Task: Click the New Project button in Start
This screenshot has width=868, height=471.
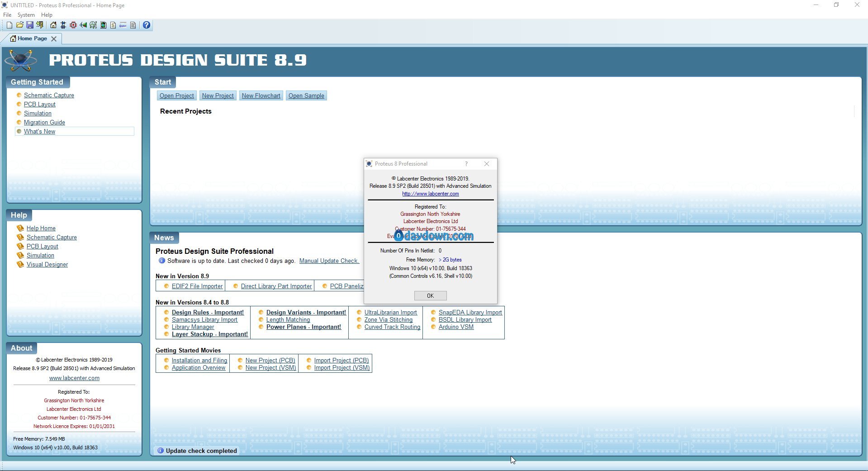Action: click(x=218, y=96)
